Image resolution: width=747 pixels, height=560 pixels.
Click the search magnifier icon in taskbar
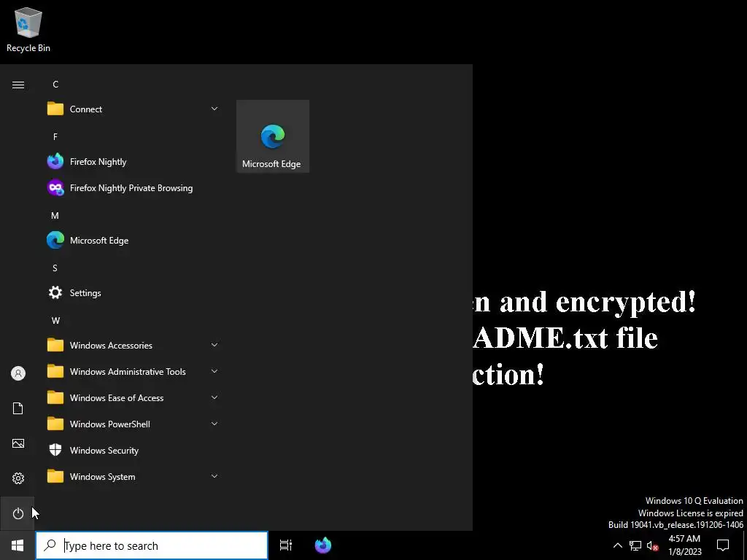pyautogui.click(x=50, y=545)
